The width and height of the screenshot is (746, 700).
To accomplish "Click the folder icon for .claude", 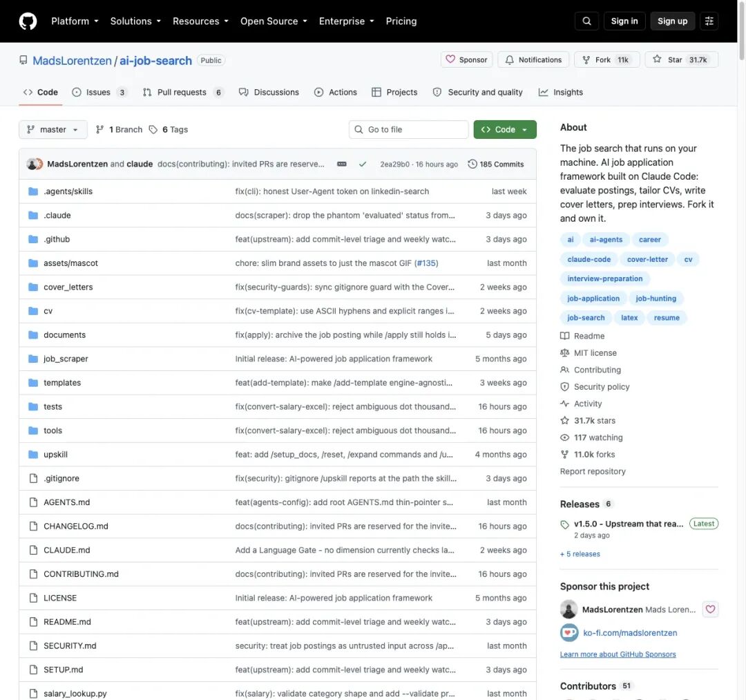I will (x=33, y=215).
